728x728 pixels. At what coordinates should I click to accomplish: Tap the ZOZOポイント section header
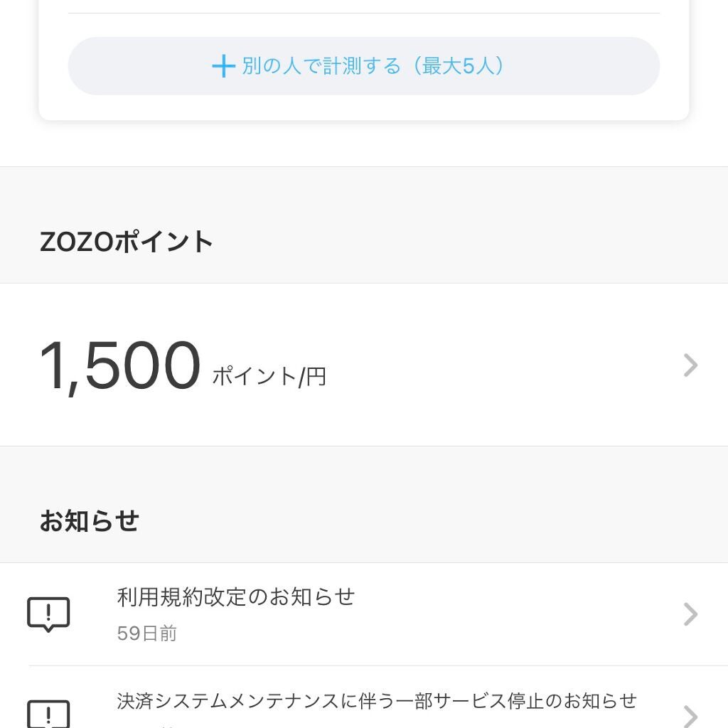[127, 242]
